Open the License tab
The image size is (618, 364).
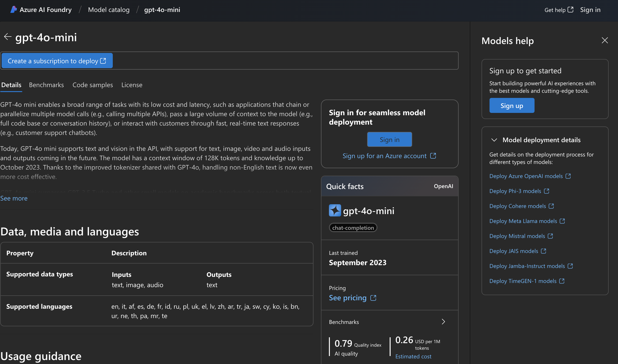[x=132, y=85]
